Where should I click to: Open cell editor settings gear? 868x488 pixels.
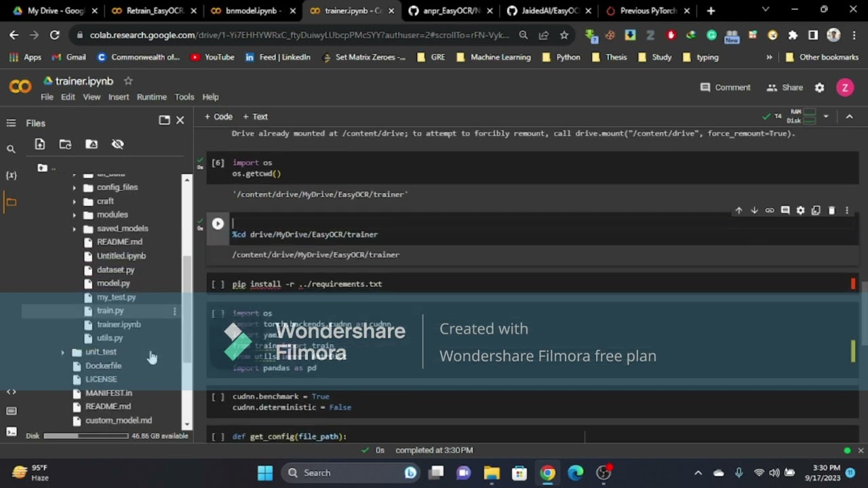pyautogui.click(x=801, y=210)
